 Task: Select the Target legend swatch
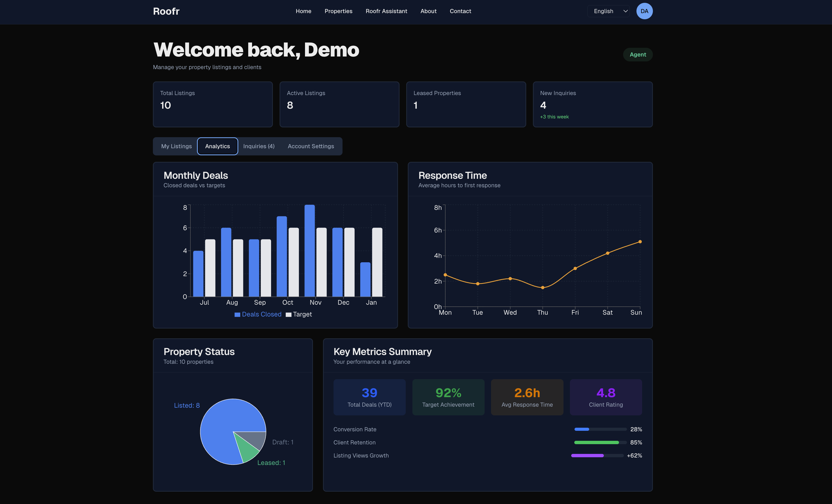click(x=289, y=314)
